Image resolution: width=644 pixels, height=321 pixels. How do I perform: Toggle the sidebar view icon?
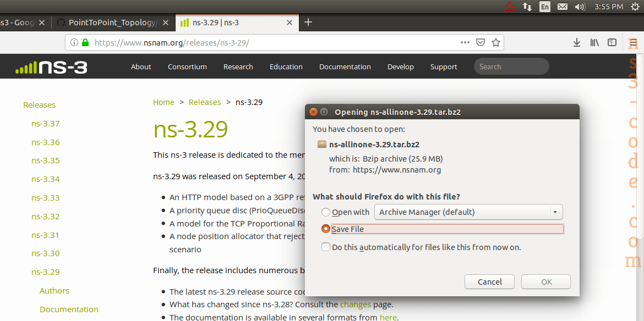coord(612,42)
